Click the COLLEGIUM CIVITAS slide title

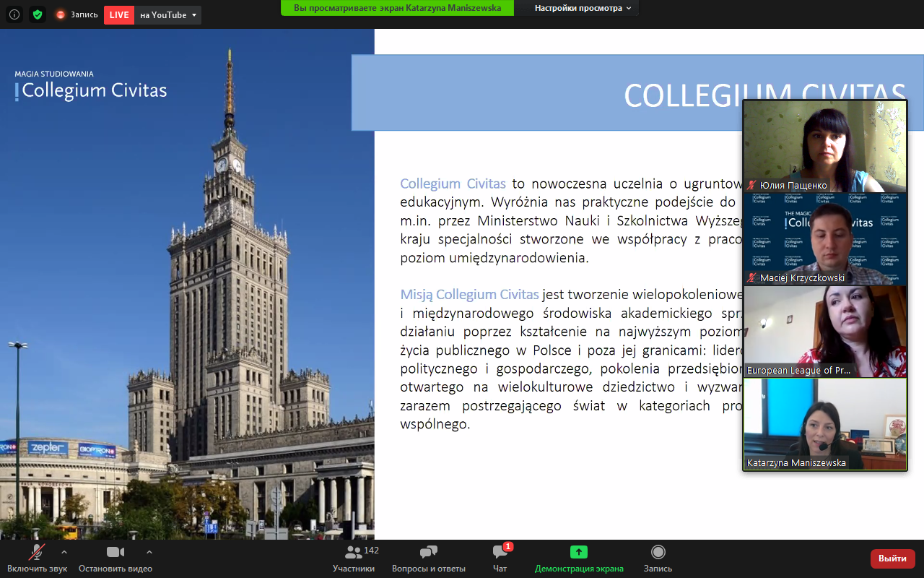coord(764,95)
